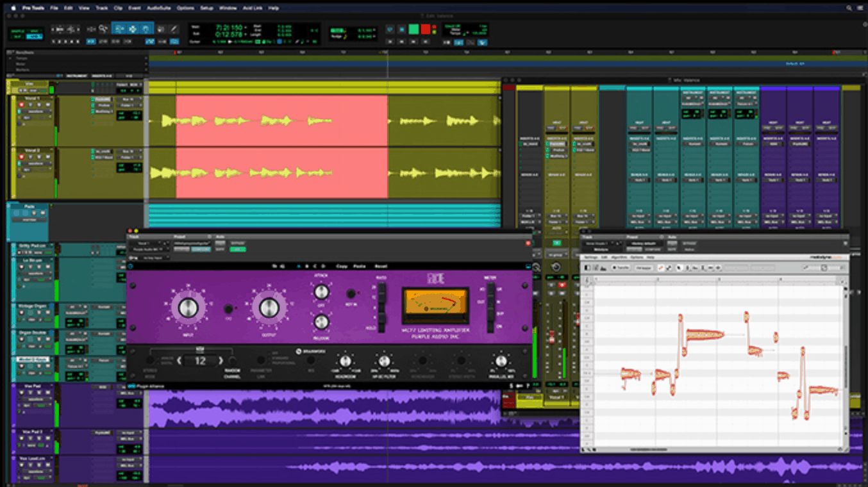The image size is (868, 487).
Task: Click the Release knob
Action: (322, 322)
